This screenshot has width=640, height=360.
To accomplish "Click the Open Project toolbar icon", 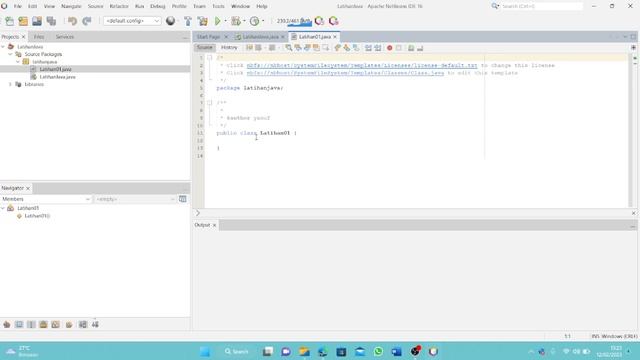I will click(37, 21).
